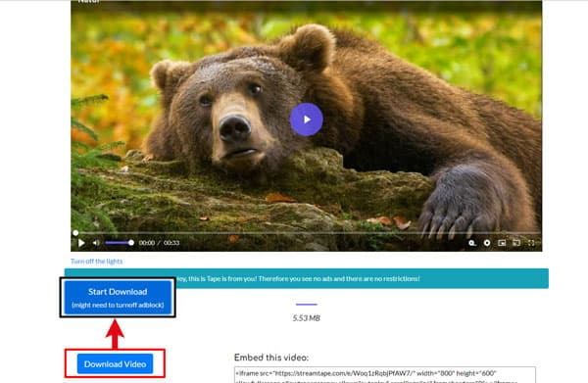
Task: Mute the video using the speaker icon
Action: (96, 243)
